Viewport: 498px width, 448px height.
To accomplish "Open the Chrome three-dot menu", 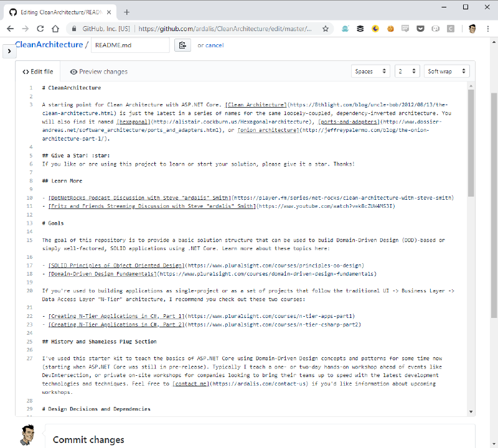I will [x=488, y=29].
